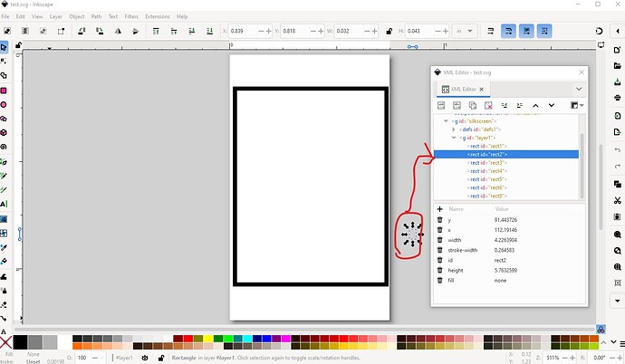625x364 pixels.
Task: Close the XML Editor tab
Action: coord(482,90)
